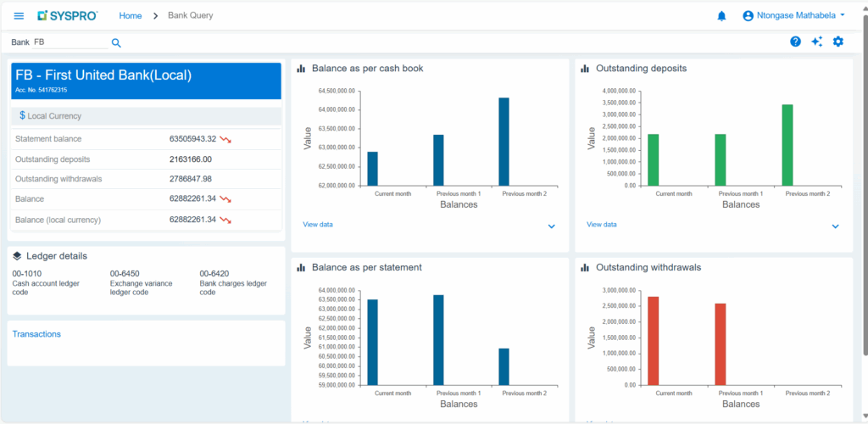
Task: Go to the Home breadcrumb
Action: pos(131,15)
